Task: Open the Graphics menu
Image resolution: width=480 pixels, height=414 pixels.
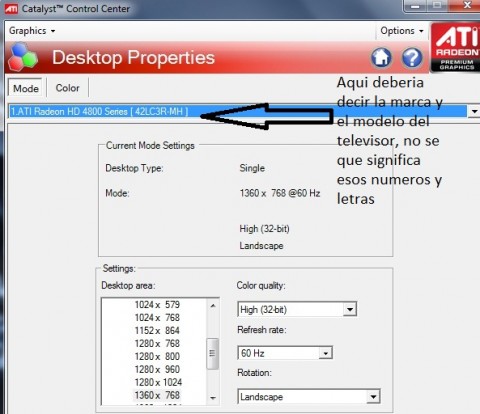Action: pyautogui.click(x=32, y=31)
